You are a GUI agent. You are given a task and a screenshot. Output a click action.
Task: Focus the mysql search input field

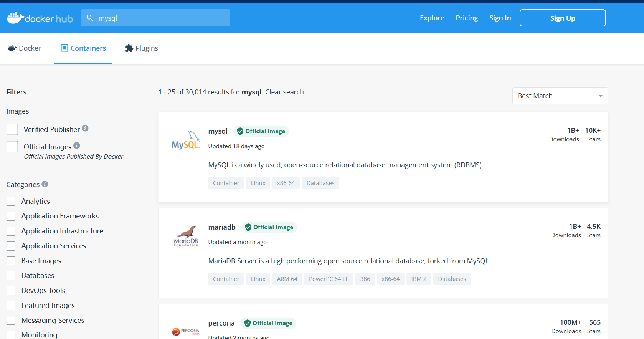click(161, 18)
